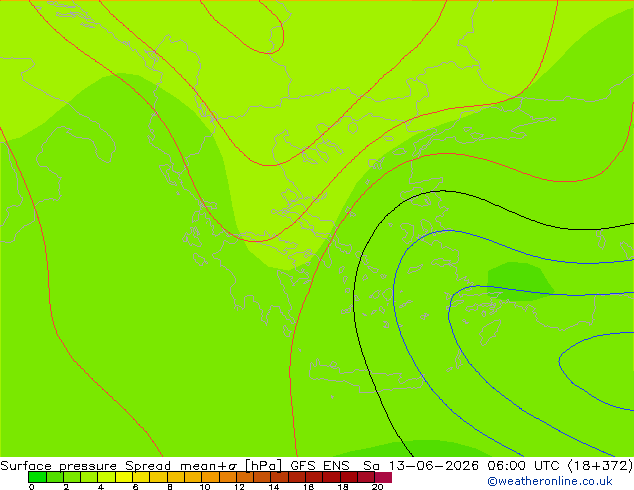Click the 'Surface pressure' title text
The height and width of the screenshot is (490, 634).
59,466
